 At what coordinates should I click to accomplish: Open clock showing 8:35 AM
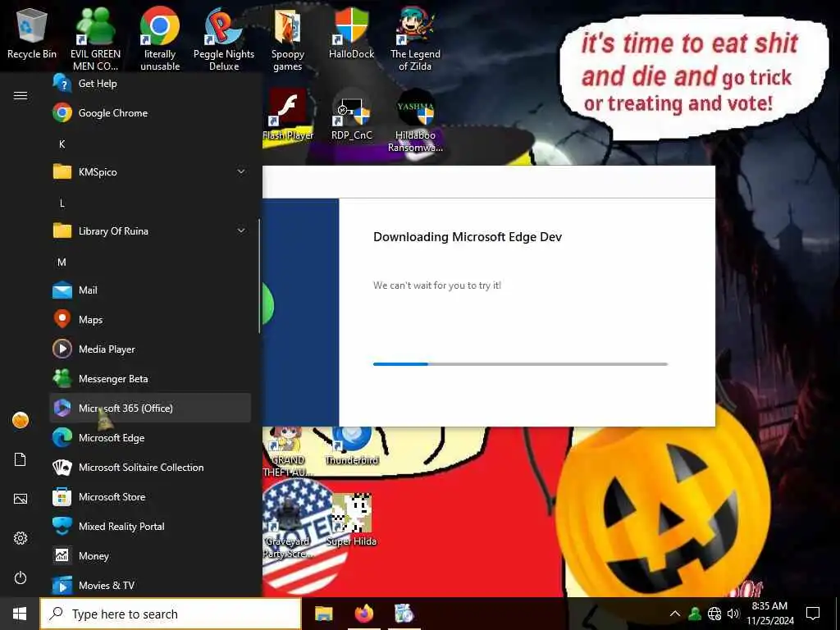point(769,614)
